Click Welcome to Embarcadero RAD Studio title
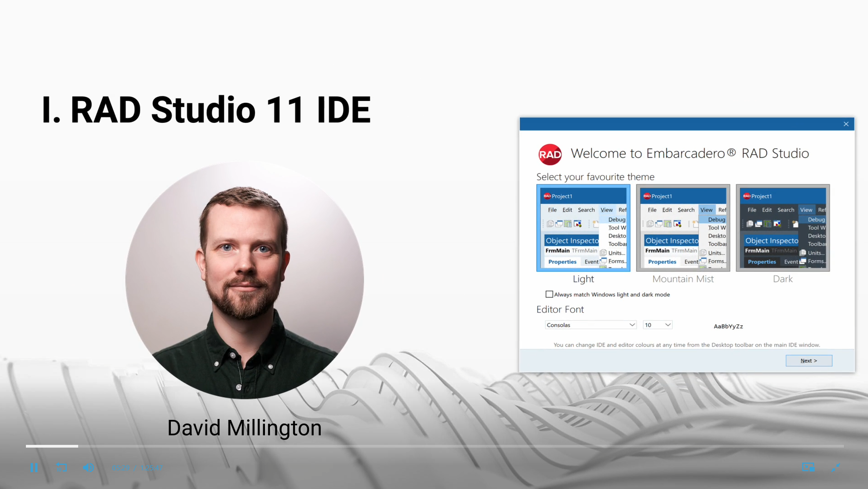868x489 pixels. 690,153
